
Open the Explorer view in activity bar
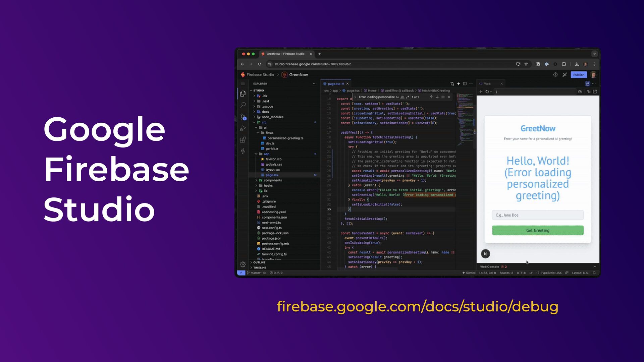pos(243,94)
